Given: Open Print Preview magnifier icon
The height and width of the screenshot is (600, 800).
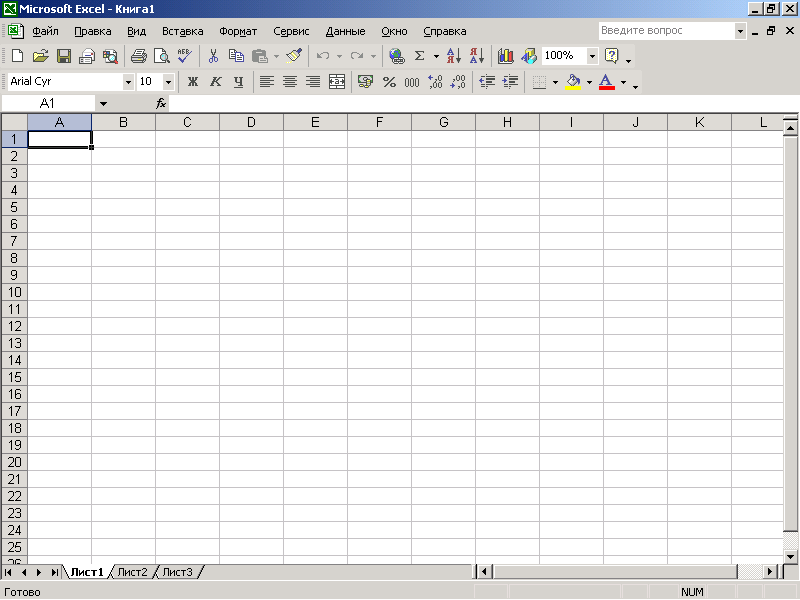Looking at the screenshot, I should pos(162,56).
